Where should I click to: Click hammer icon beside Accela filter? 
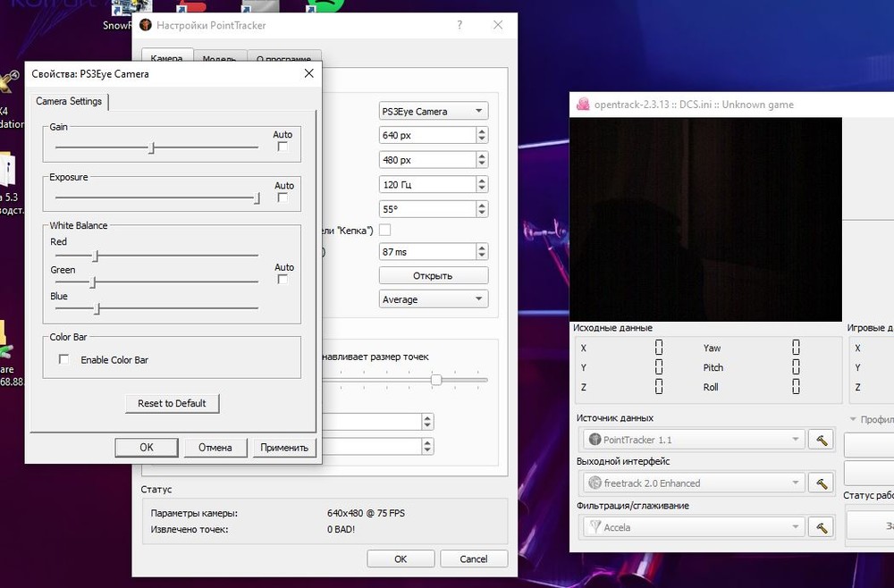[x=820, y=527]
